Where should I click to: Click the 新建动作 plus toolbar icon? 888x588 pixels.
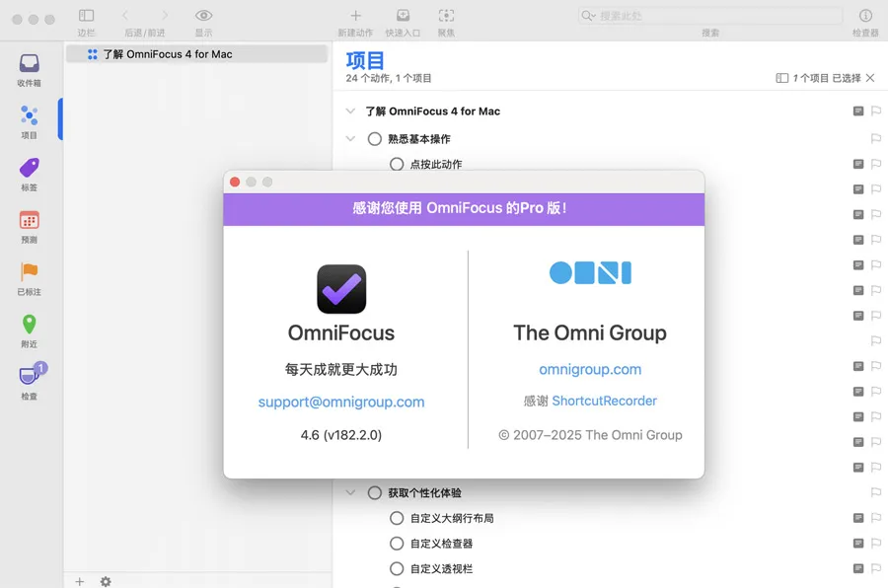click(355, 16)
